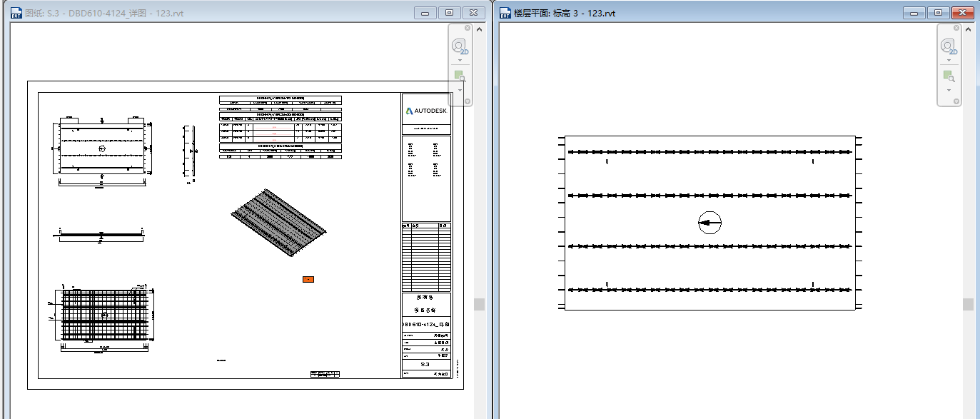Maximize the S.3 sheet view window
980x419 pixels.
(x=449, y=13)
